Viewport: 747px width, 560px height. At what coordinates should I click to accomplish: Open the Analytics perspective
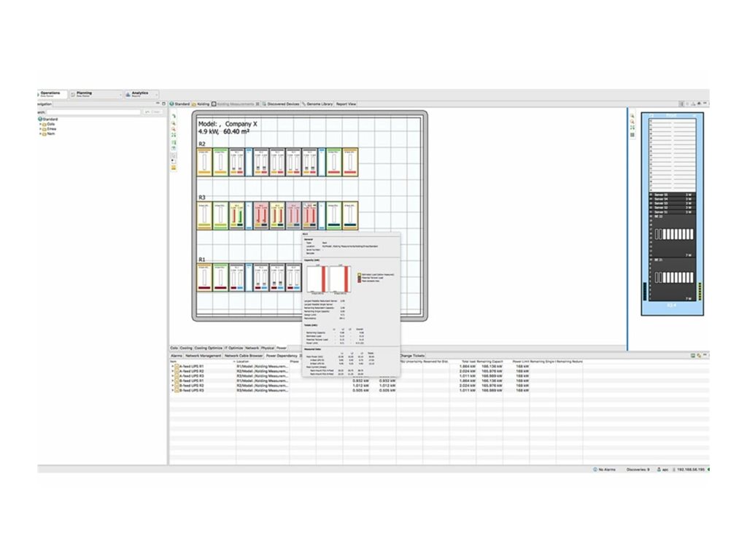tap(140, 94)
